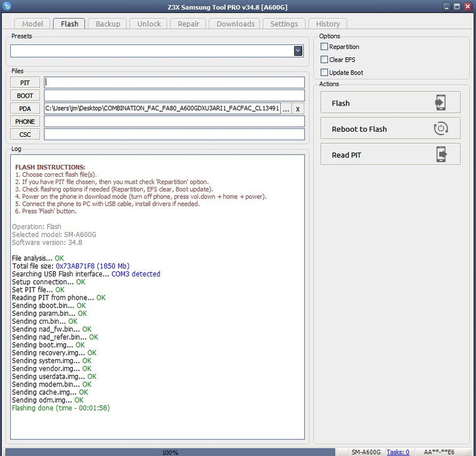Image resolution: width=476 pixels, height=456 pixels.
Task: Click 'Sending nad_fw.bin... OK' log line
Action: (x=52, y=329)
